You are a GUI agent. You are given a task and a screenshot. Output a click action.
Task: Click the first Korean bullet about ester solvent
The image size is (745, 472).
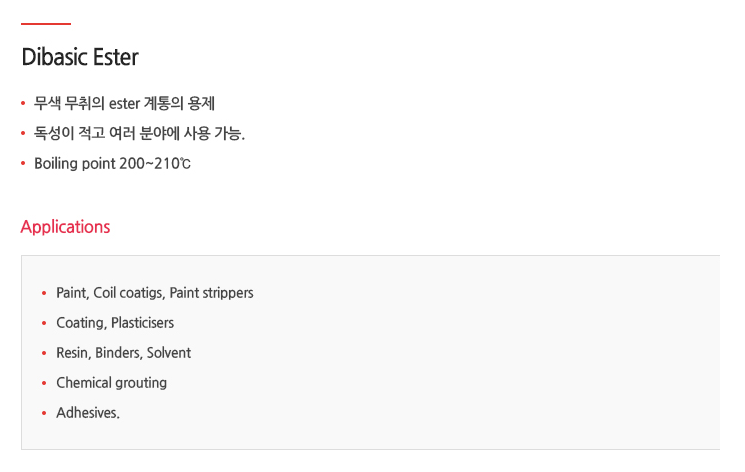click(x=124, y=103)
